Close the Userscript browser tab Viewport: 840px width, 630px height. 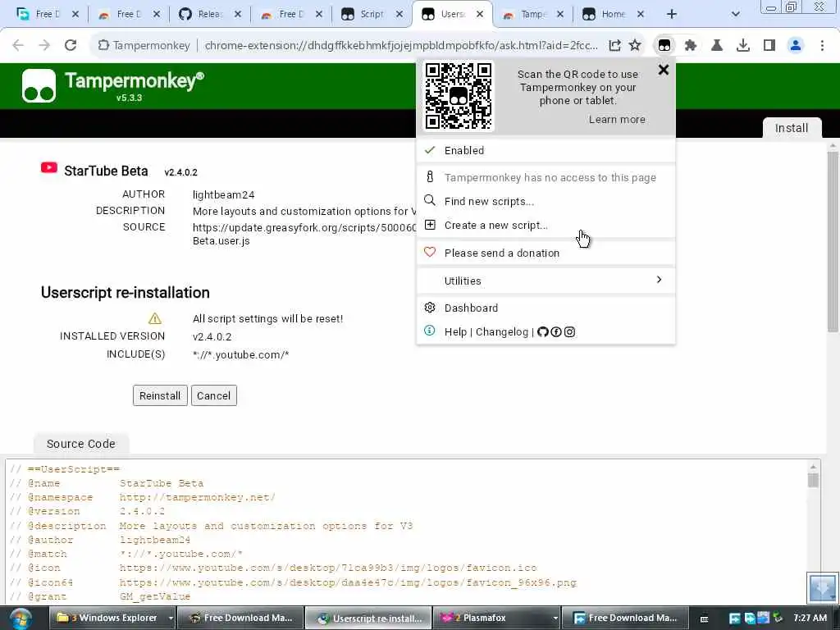[x=480, y=15]
